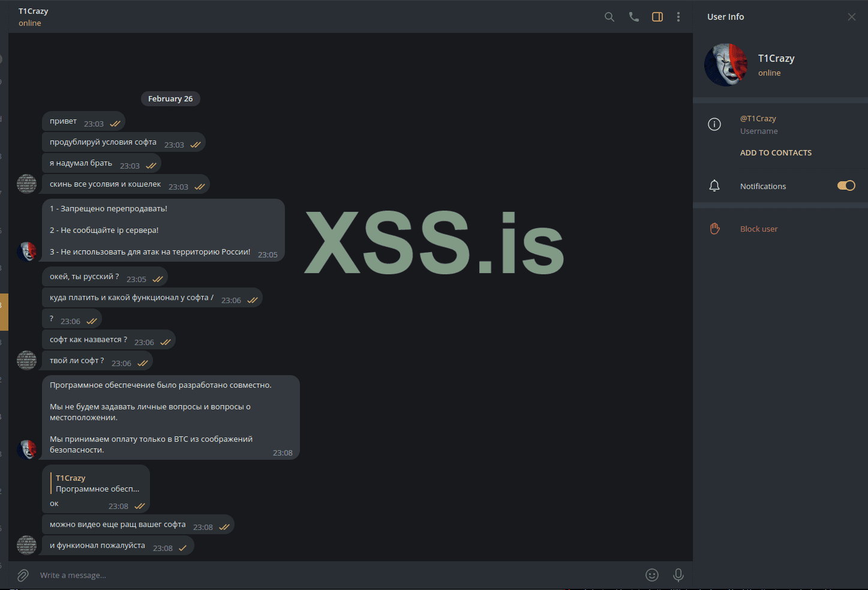Jump to the quoted T1Crazy reply preview
This screenshot has width=868, height=590.
pyautogui.click(x=97, y=484)
